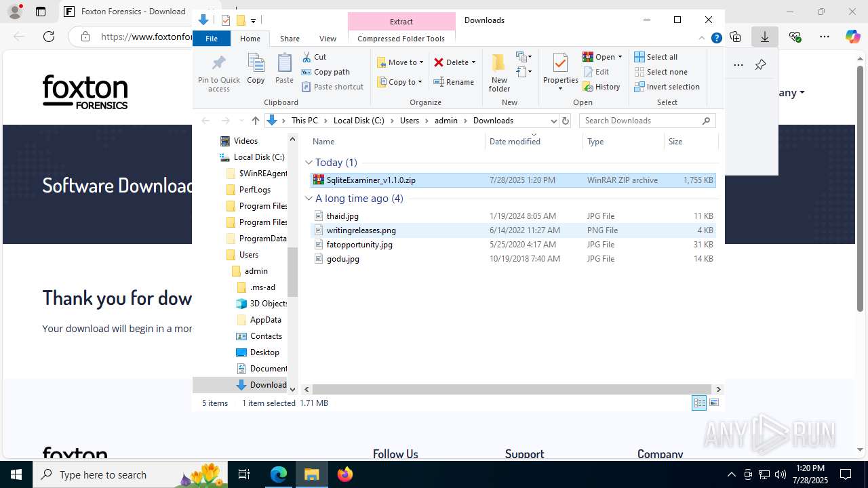Viewport: 868px width, 488px height.
Task: Click Invert selection in ribbon
Action: (x=667, y=87)
